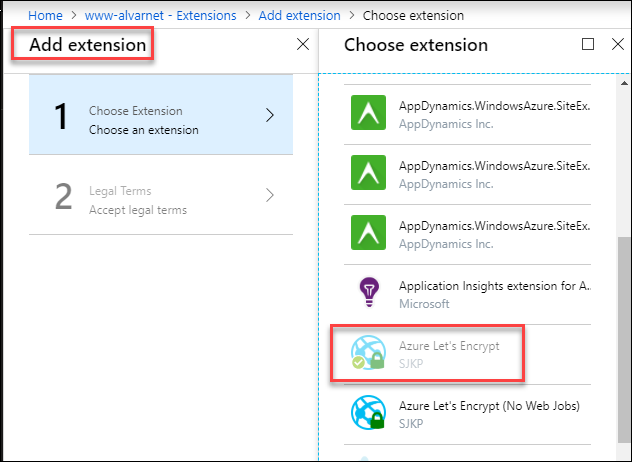The image size is (632, 462).
Task: Select Application Insights extension by Microsoft
Action: (468, 295)
